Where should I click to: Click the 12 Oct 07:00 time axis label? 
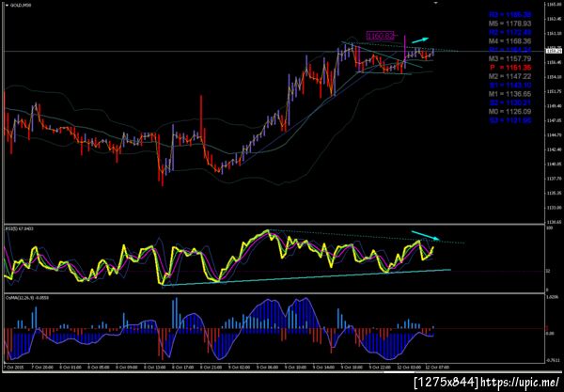click(436, 368)
